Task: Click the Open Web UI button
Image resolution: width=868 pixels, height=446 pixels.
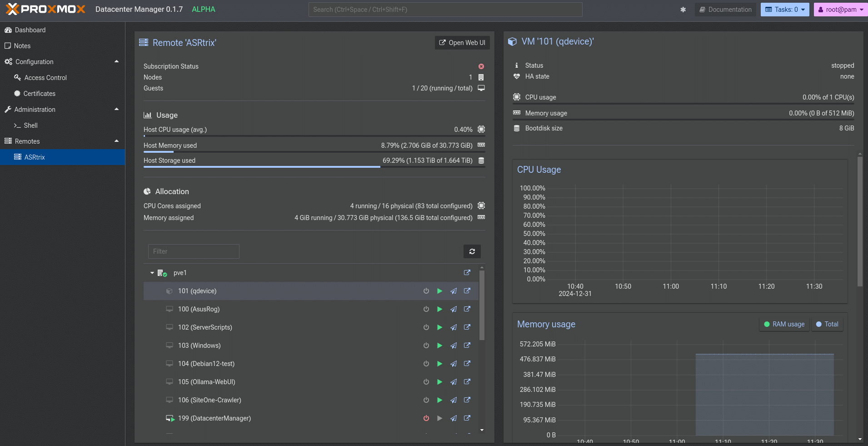Action: (462, 42)
